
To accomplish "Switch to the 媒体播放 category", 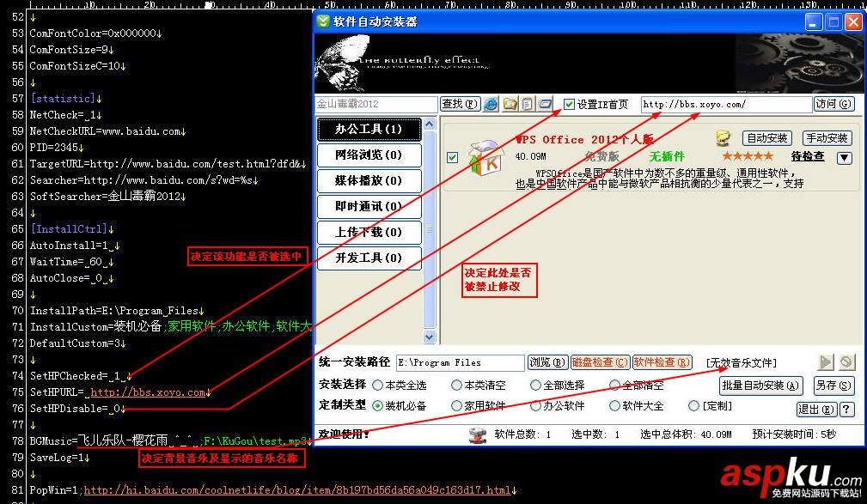I will pyautogui.click(x=369, y=181).
